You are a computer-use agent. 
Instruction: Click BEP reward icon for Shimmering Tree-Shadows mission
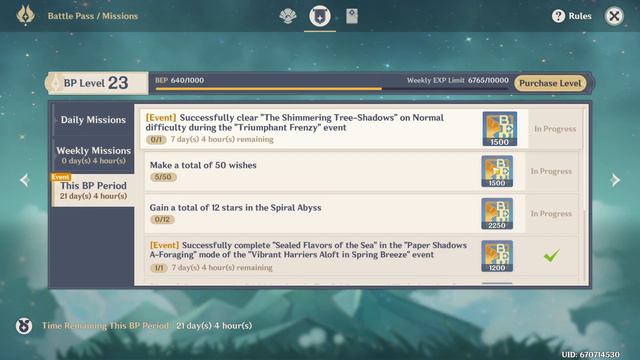click(500, 129)
